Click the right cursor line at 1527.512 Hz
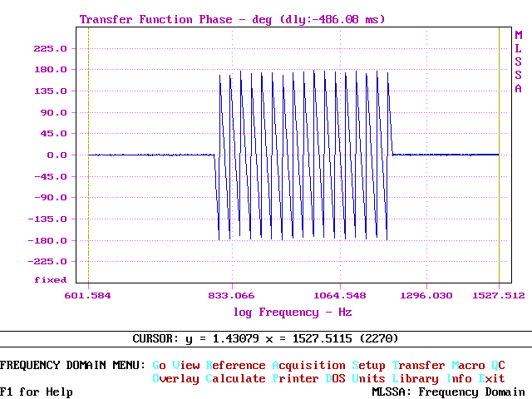This screenshot has width=532, height=399. 499,155
